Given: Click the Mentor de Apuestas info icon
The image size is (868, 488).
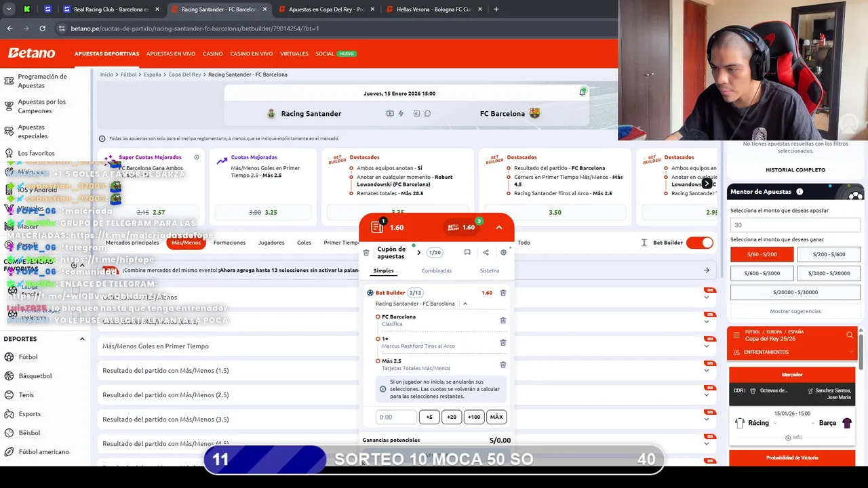Looking at the screenshot, I should coord(800,192).
